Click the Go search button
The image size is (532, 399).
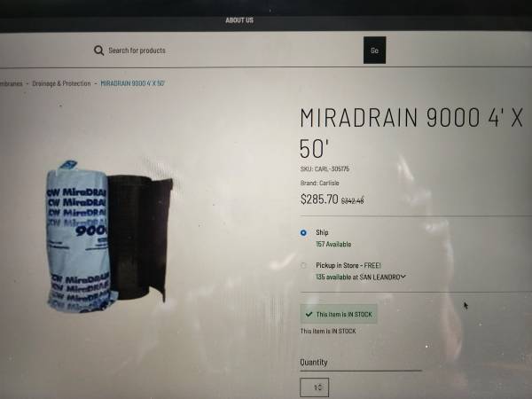pos(374,51)
